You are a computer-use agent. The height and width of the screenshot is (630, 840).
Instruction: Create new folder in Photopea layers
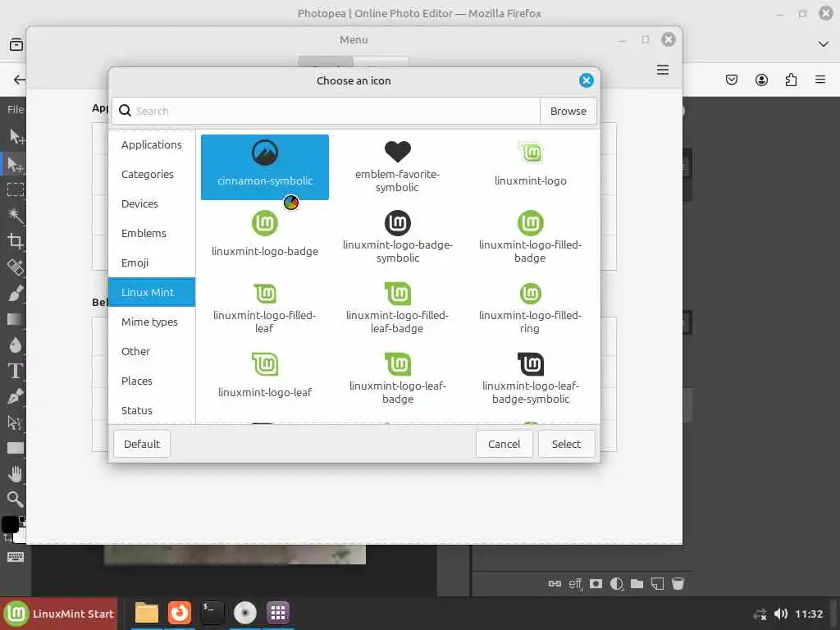[x=637, y=583]
